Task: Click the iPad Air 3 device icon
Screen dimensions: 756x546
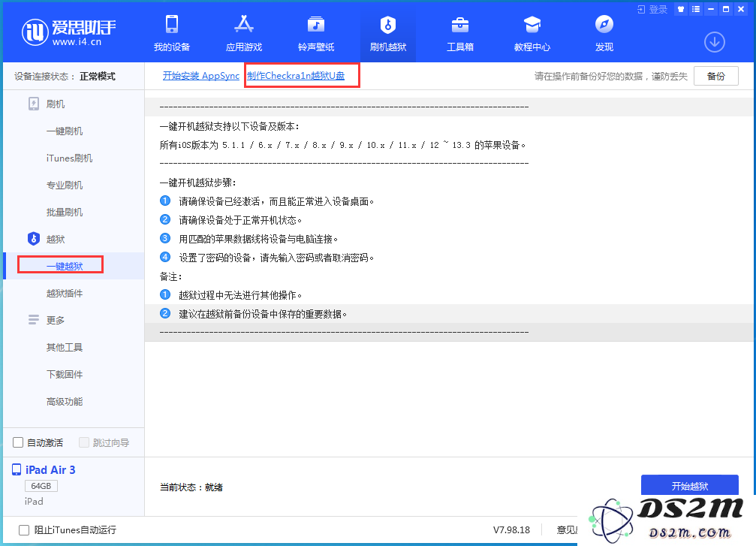Action: point(17,469)
